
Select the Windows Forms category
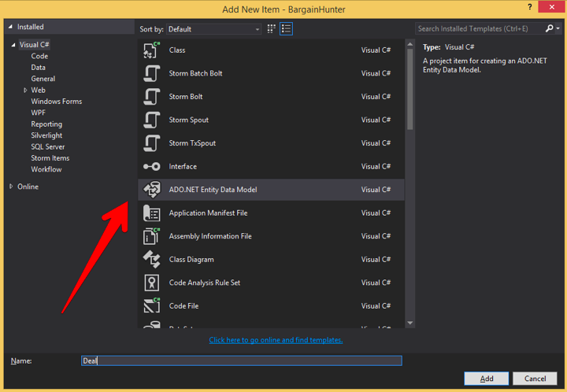(57, 102)
